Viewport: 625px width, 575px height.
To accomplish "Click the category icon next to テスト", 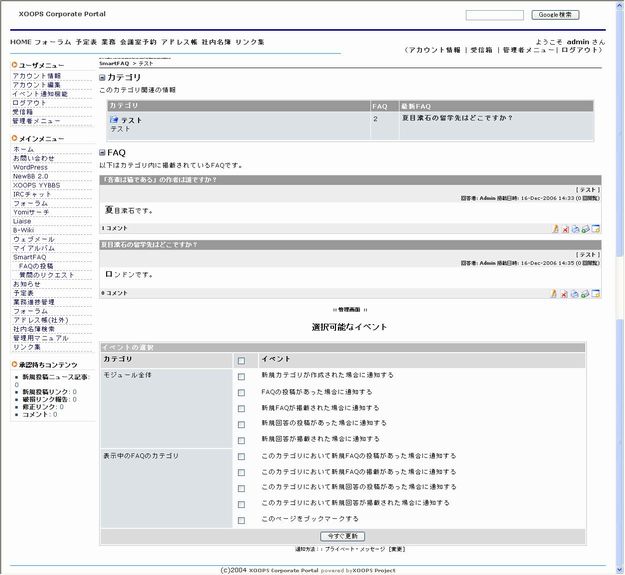I will click(114, 120).
